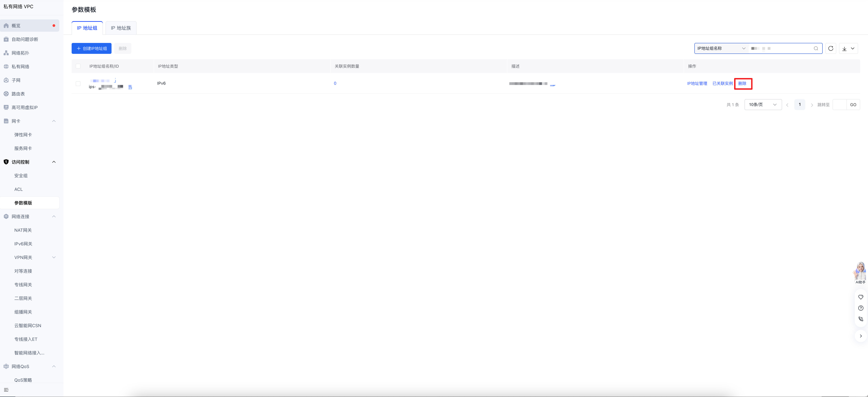The height and width of the screenshot is (397, 868).
Task: Refresh the IP address group list
Action: click(831, 49)
